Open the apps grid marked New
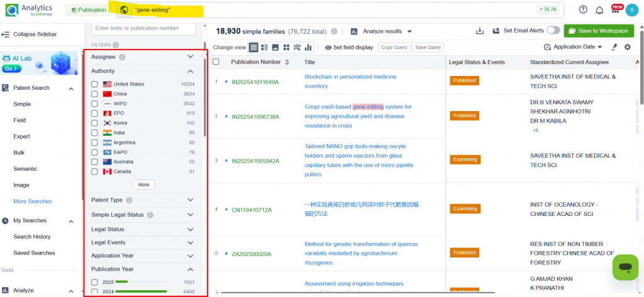Image resolution: width=644 pixels, height=297 pixels. tap(615, 10)
